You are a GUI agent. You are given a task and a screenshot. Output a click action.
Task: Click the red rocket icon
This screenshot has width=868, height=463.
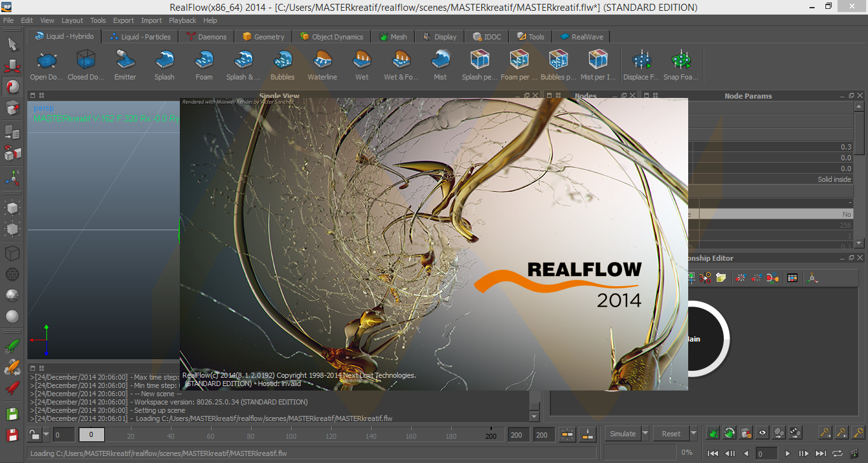click(x=12, y=387)
